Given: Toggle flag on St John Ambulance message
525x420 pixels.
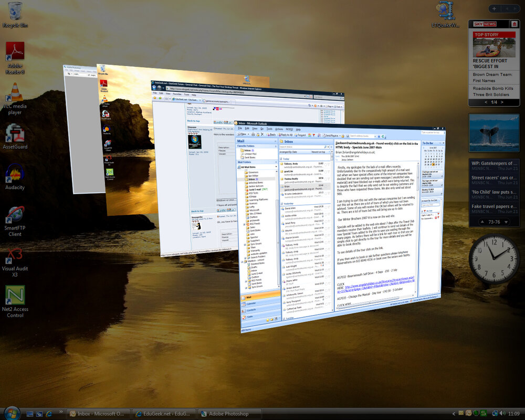Looking at the screenshot, I should coord(329,194).
